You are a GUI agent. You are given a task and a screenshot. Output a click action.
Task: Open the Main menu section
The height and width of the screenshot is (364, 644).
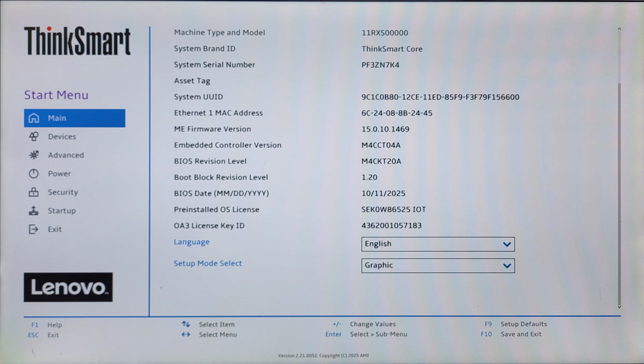[75, 118]
